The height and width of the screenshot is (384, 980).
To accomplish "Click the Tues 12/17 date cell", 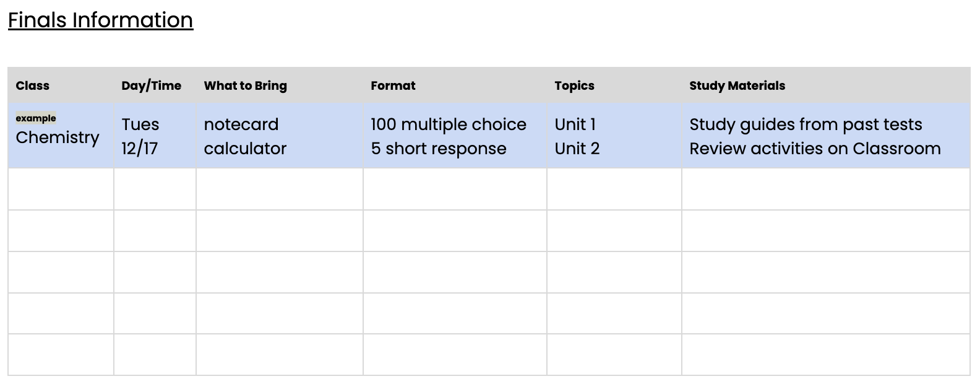I will coord(155,136).
